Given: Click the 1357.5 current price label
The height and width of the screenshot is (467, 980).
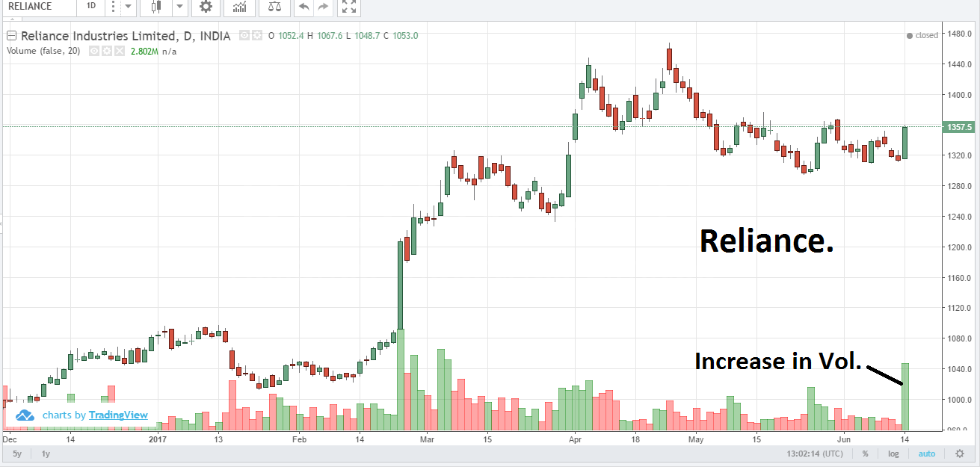Looking at the screenshot, I should [x=958, y=126].
